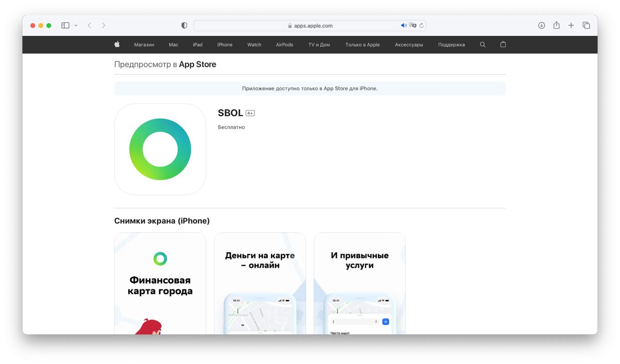Click the Предпросмотр в App Store heading

(165, 64)
